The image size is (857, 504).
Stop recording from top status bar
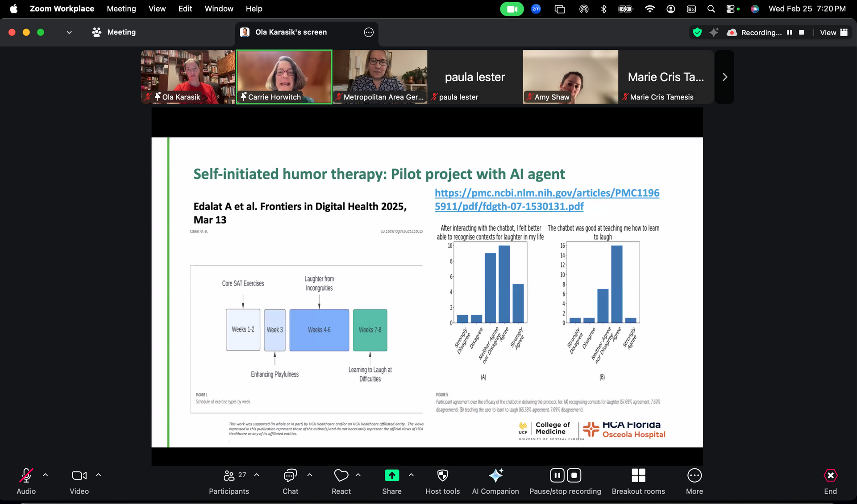click(x=802, y=33)
